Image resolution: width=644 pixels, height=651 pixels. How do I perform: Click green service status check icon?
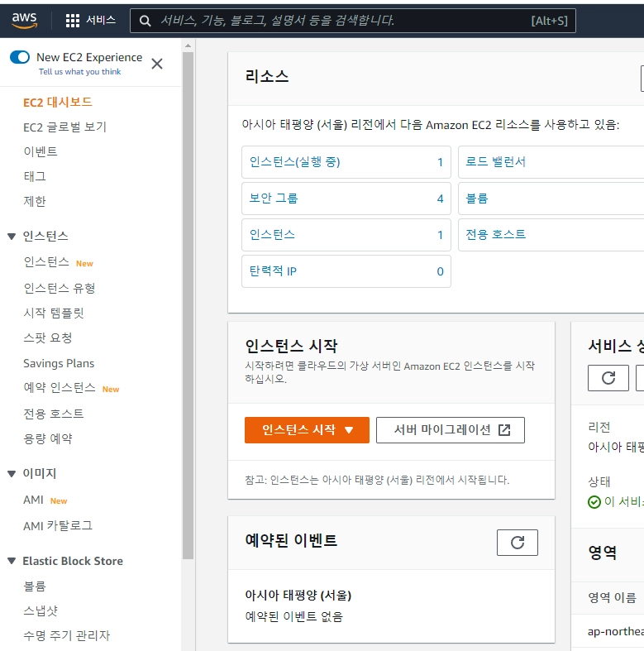[594, 502]
